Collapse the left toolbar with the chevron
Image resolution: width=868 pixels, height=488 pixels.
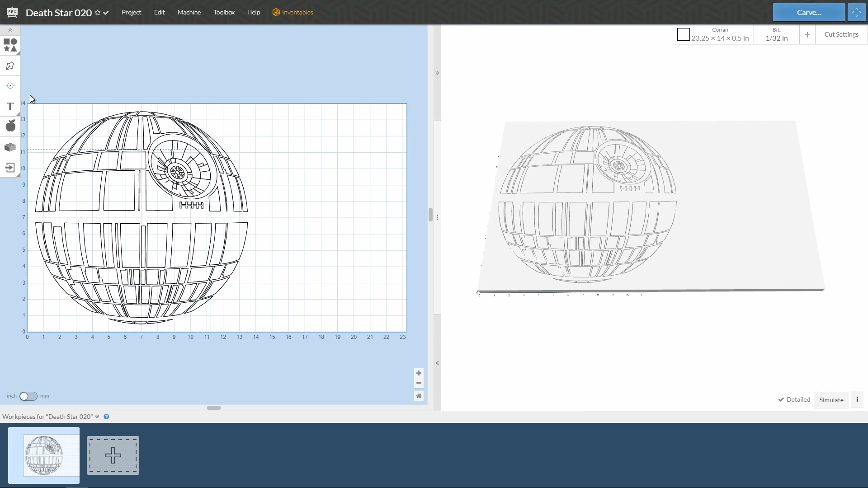coord(9,30)
